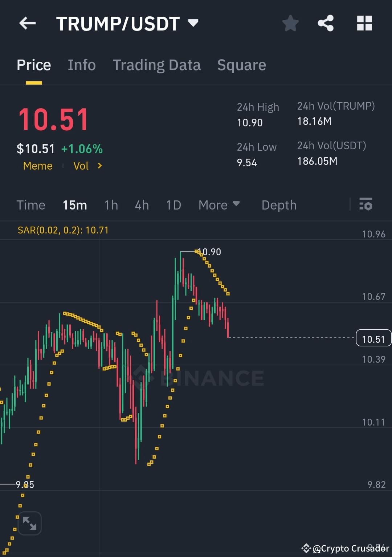Switch chart to 1h interval
This screenshot has height=557, width=392.
(111, 205)
